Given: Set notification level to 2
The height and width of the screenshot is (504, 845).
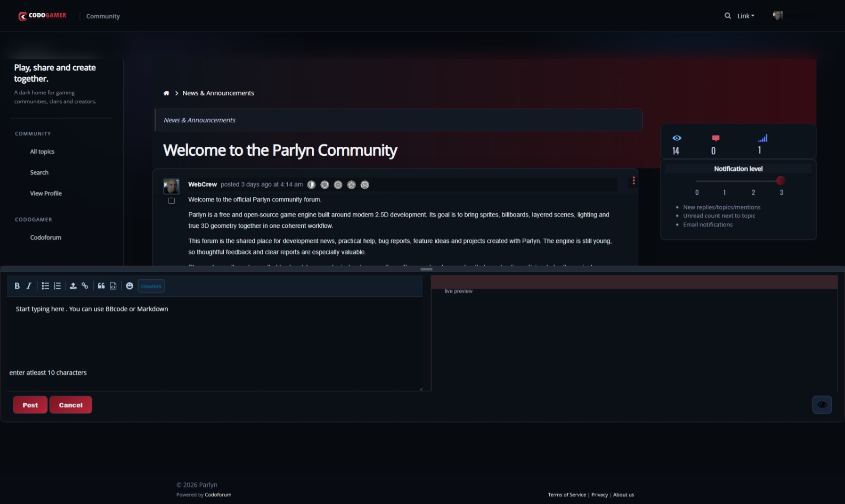Looking at the screenshot, I should point(753,192).
